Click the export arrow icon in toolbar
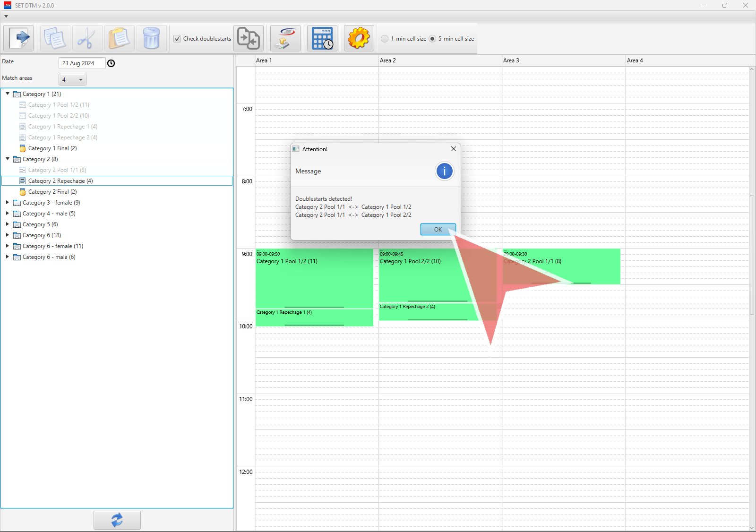This screenshot has height=532, width=756. click(x=19, y=38)
